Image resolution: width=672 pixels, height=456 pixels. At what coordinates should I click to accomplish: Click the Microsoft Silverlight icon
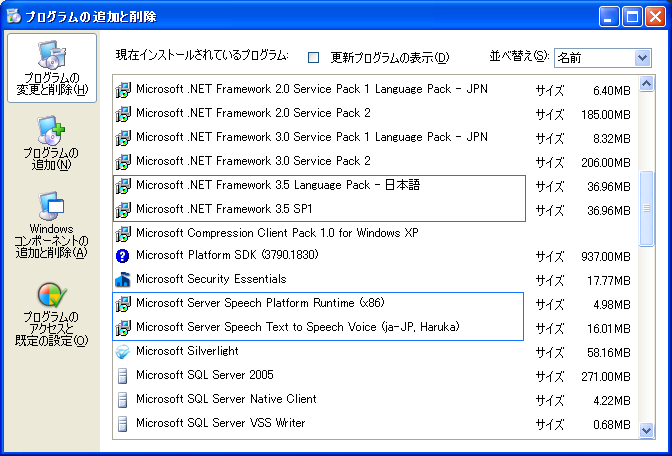[x=123, y=352]
